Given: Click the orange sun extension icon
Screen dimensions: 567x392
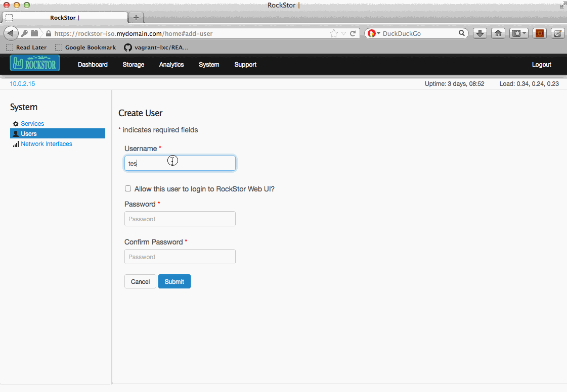Looking at the screenshot, I should [x=540, y=34].
